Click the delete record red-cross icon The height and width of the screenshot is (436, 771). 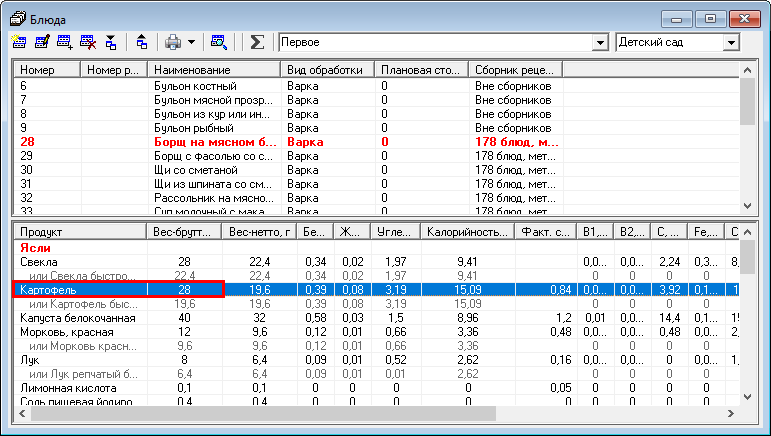(x=88, y=43)
